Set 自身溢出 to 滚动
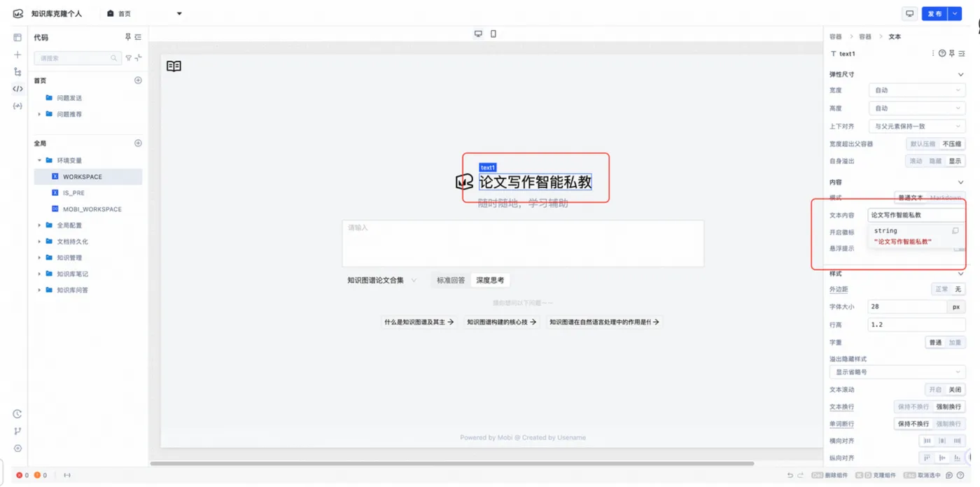The image size is (980, 487). coord(916,161)
